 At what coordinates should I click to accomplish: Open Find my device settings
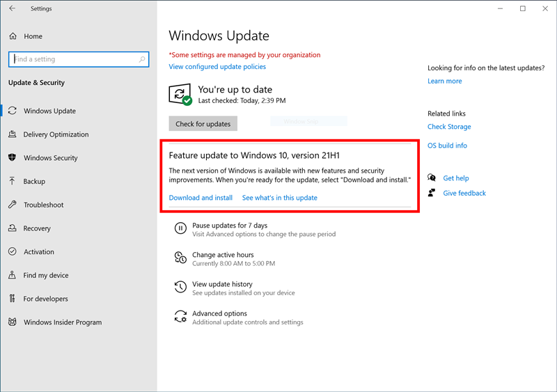point(46,275)
